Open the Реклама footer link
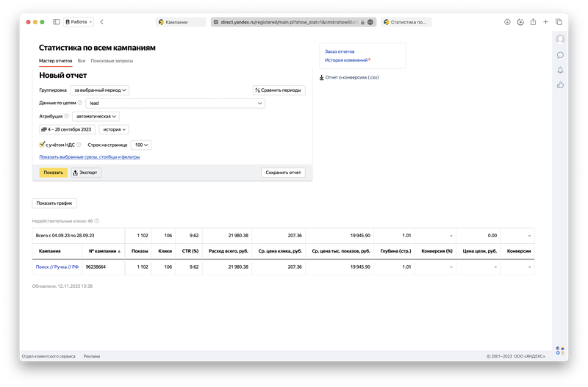 [x=91, y=356]
